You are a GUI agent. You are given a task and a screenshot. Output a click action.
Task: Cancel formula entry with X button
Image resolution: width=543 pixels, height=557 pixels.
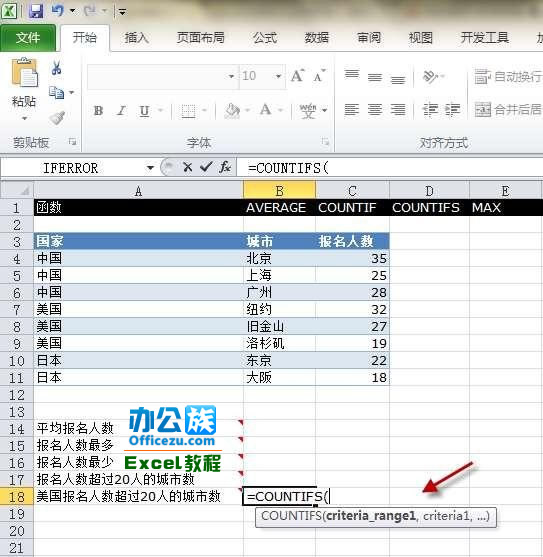(188, 167)
